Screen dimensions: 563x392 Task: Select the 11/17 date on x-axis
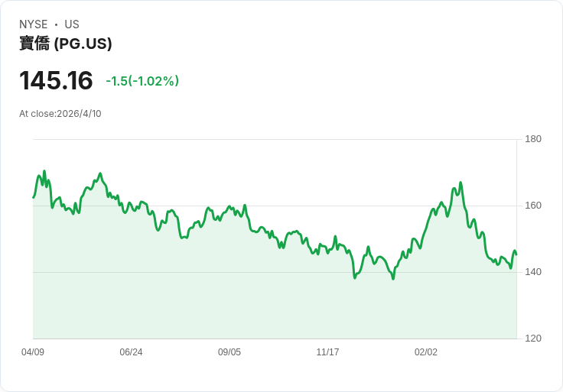pyautogui.click(x=327, y=352)
